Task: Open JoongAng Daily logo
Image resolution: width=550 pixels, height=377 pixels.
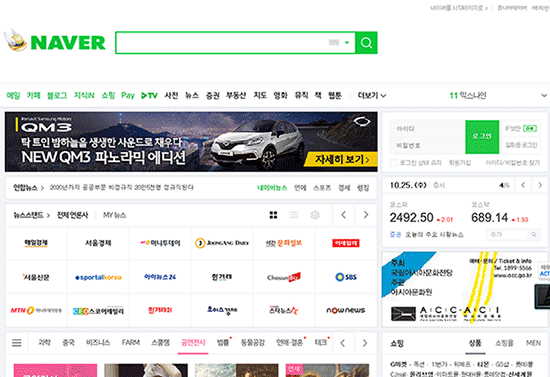Action: 222,243
